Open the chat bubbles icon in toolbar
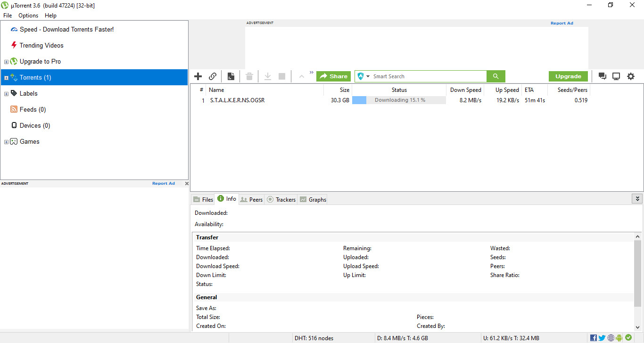 coord(602,76)
